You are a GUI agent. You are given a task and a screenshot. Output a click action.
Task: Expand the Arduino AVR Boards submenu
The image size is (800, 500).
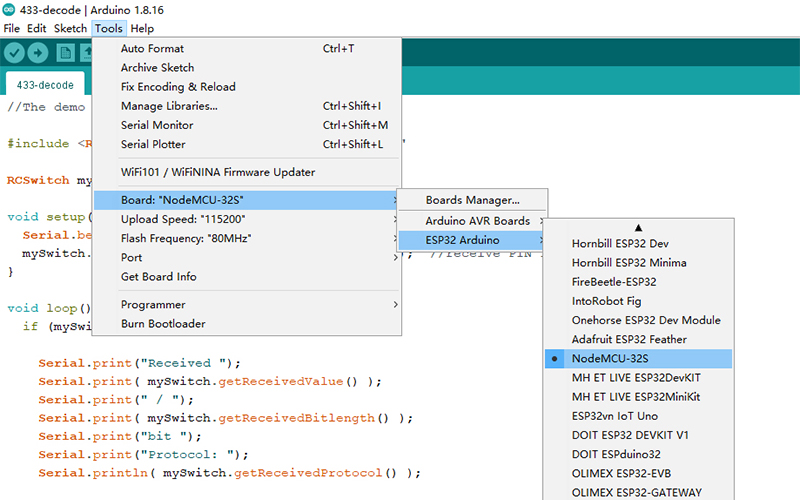[x=477, y=220]
